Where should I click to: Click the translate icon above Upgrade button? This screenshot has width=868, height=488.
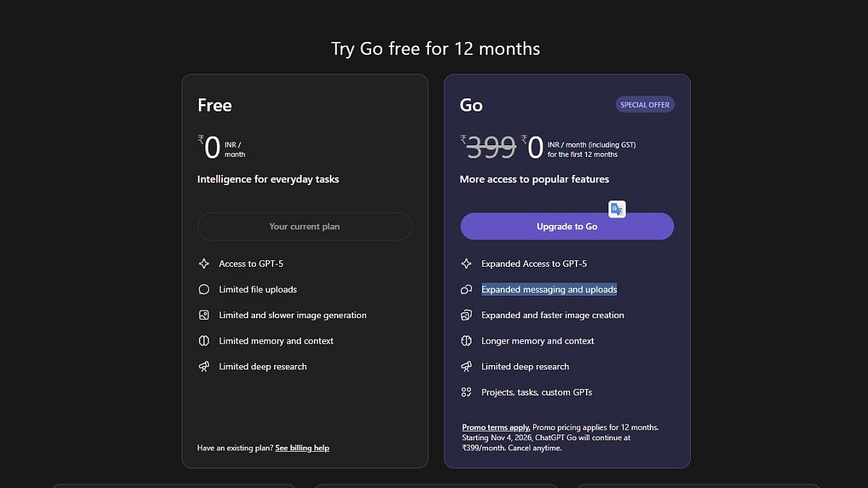coord(617,209)
